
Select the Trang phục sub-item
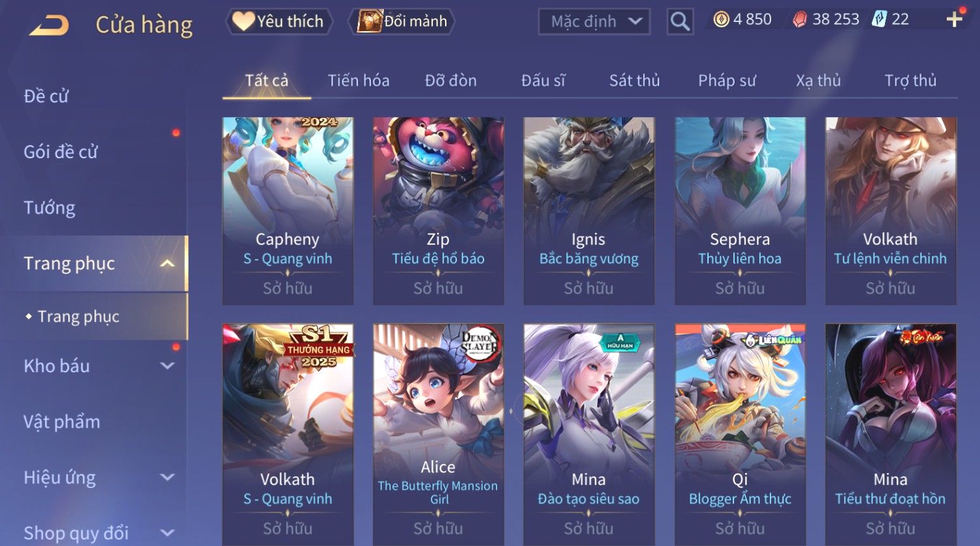pos(78,316)
